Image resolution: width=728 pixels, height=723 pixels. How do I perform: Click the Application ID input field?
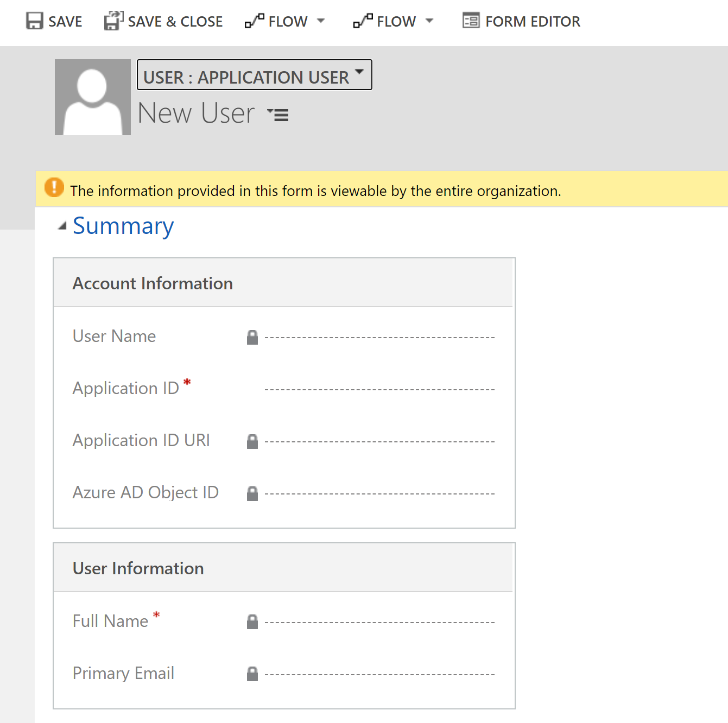click(x=379, y=389)
